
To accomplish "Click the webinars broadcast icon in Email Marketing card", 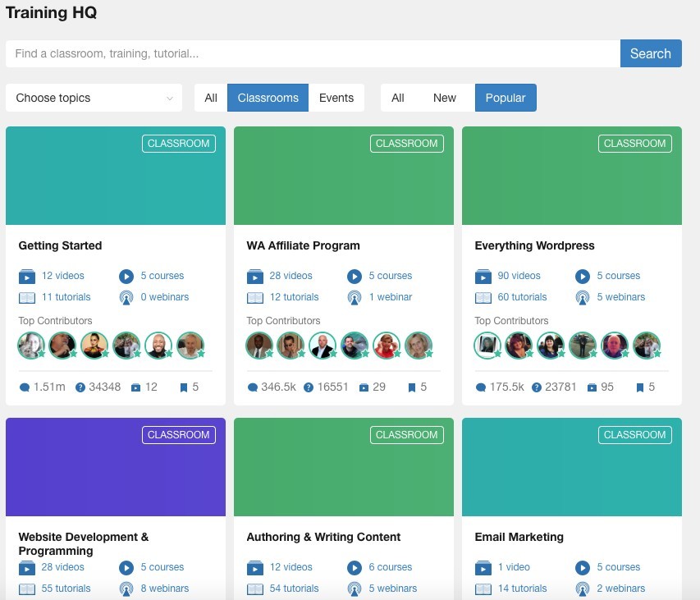I will [x=583, y=589].
